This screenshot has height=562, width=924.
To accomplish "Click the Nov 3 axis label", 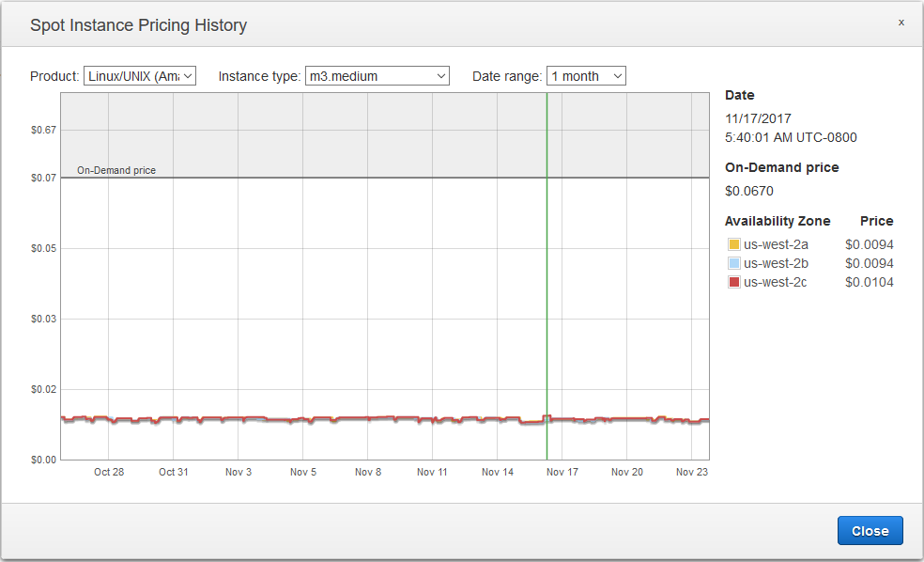I will coord(239,472).
